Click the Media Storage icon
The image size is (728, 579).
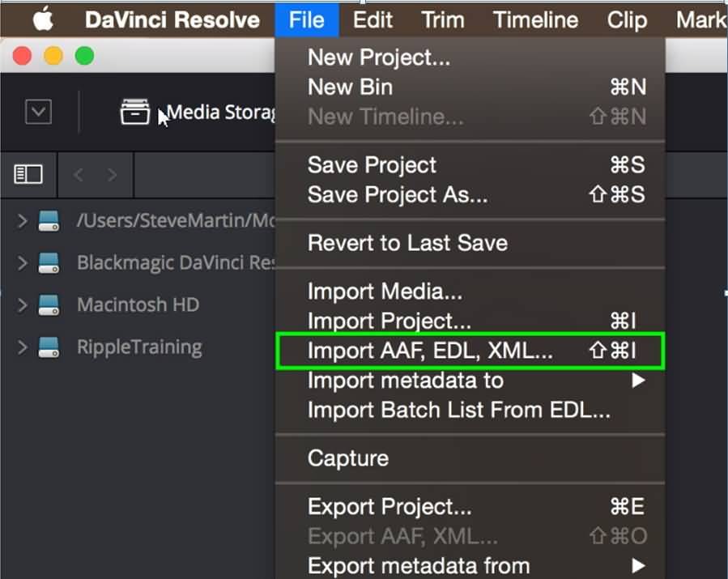click(x=135, y=112)
